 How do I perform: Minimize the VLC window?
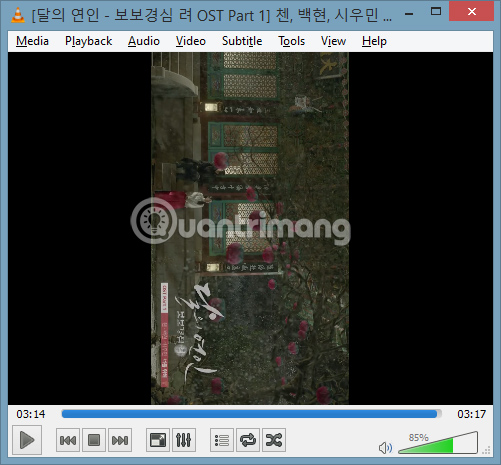tap(409, 14)
